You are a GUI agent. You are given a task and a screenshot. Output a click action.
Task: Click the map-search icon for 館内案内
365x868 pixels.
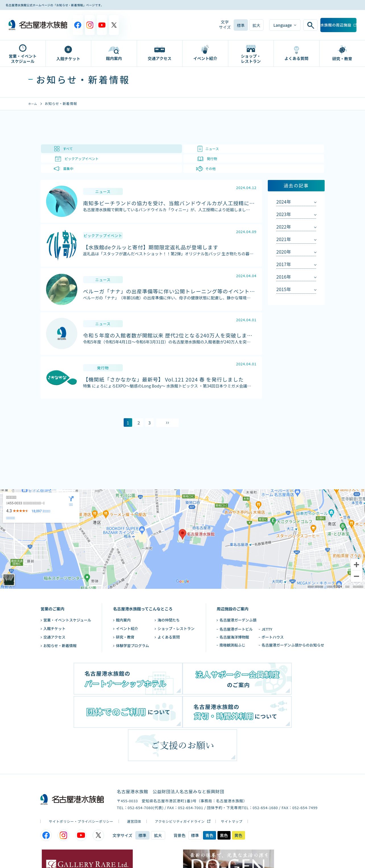(x=114, y=50)
